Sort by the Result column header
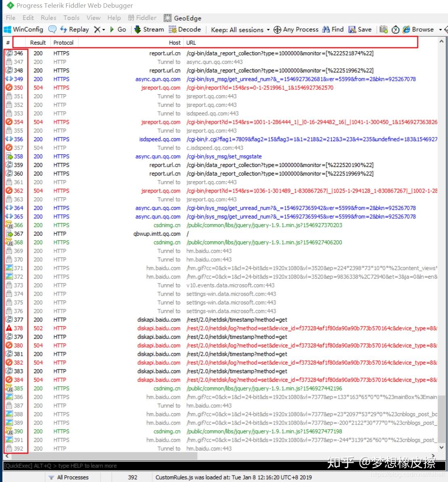Screen dimensions: 448x482 38,43
